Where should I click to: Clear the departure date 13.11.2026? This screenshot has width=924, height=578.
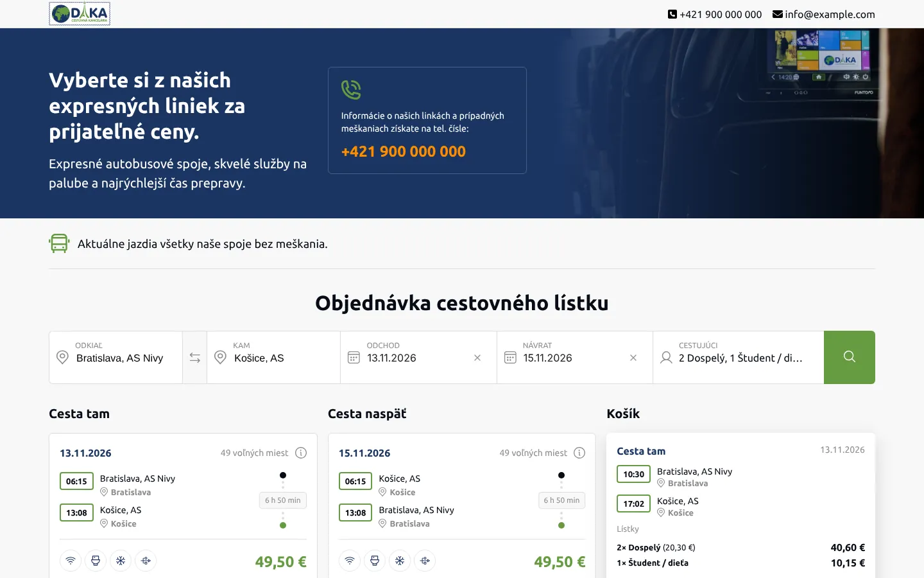[x=477, y=358]
